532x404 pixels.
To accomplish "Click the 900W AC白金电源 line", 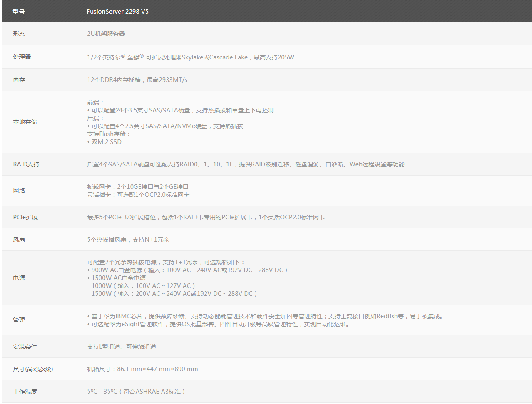I will 187,270.
